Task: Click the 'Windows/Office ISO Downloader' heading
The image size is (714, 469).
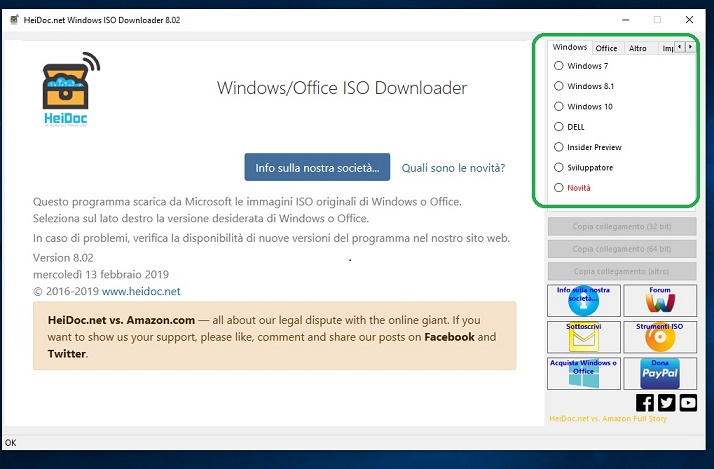Action: [x=342, y=88]
